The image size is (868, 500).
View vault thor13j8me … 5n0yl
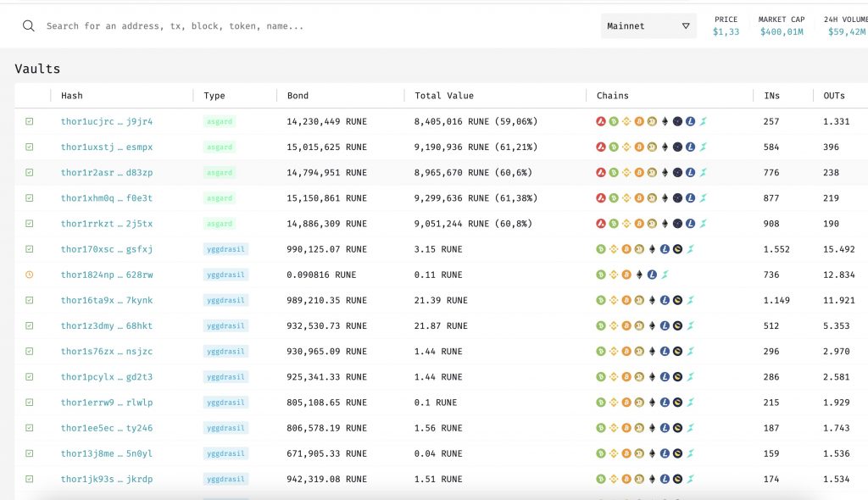[x=107, y=453]
